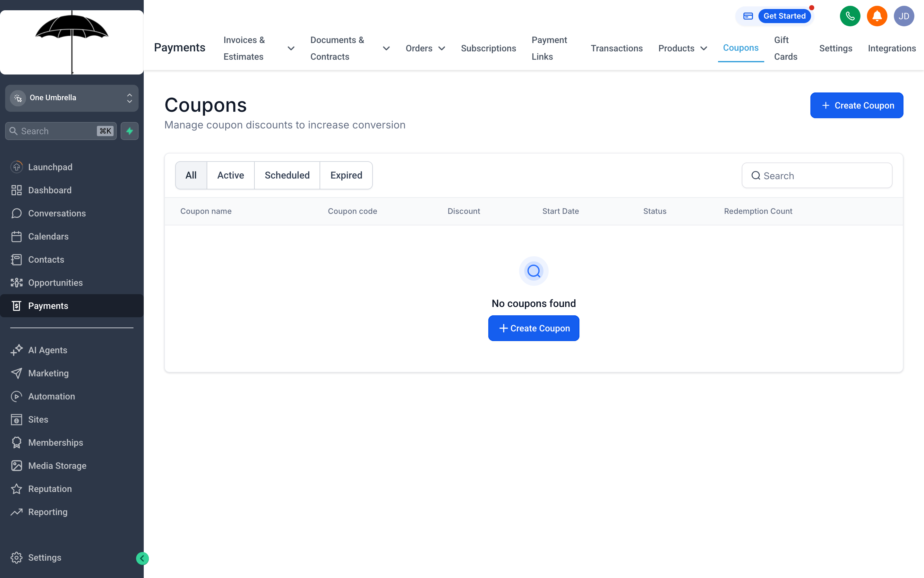The image size is (924, 578).
Task: Open notifications via orange bell icon
Action: tap(877, 16)
